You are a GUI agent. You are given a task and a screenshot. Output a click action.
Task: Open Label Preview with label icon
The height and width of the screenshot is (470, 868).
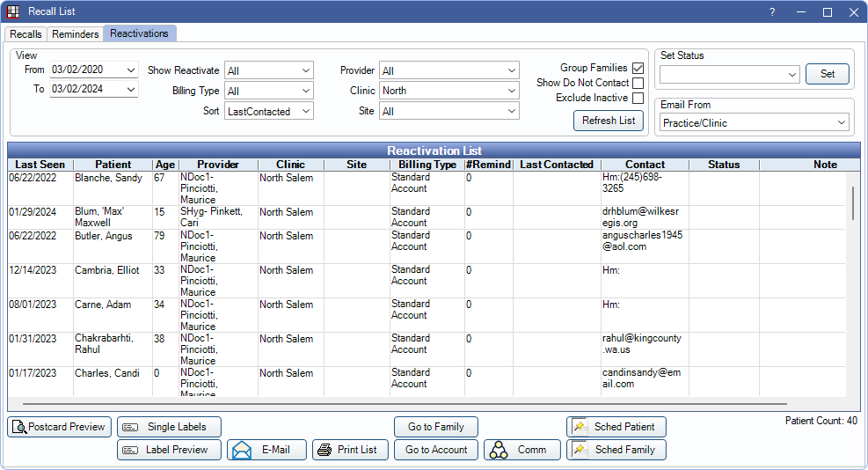click(130, 450)
